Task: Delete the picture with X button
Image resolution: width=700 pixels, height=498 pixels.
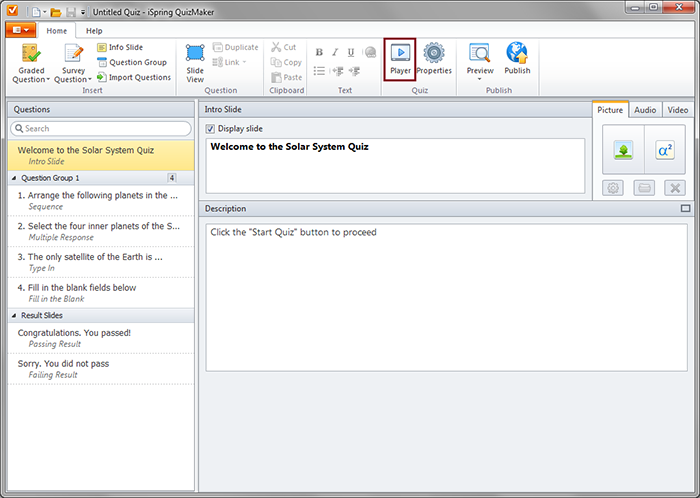Action: (675, 188)
